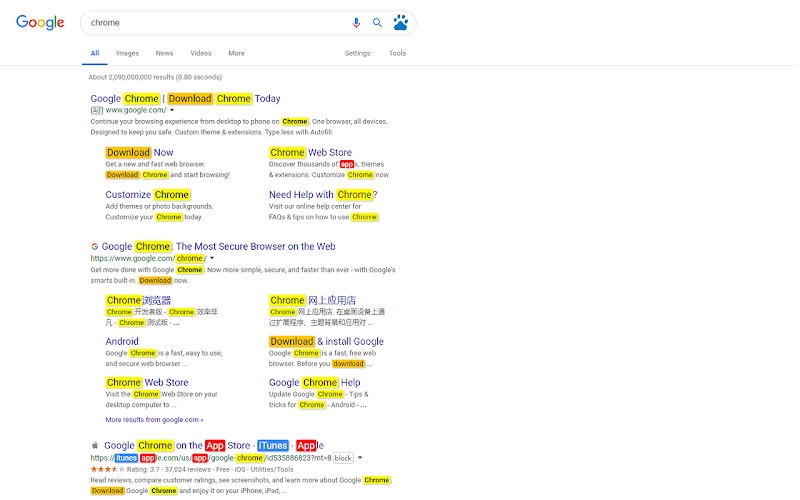
Task: Click the magnifying glass search icon
Action: pos(377,22)
